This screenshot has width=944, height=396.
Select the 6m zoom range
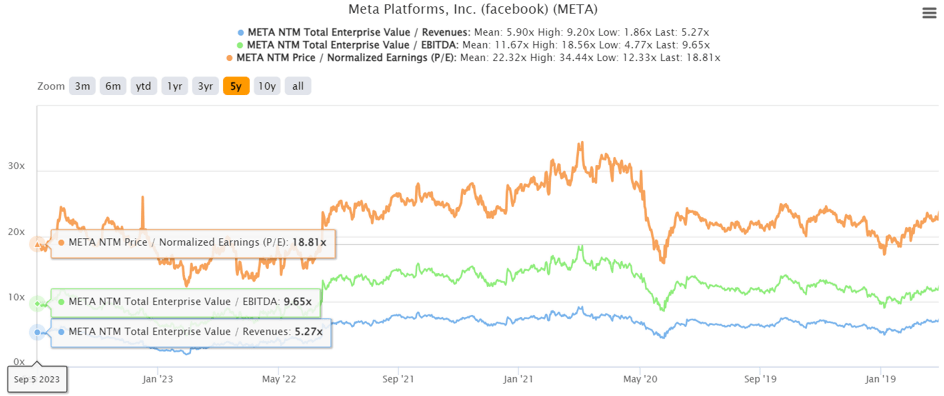click(x=113, y=86)
